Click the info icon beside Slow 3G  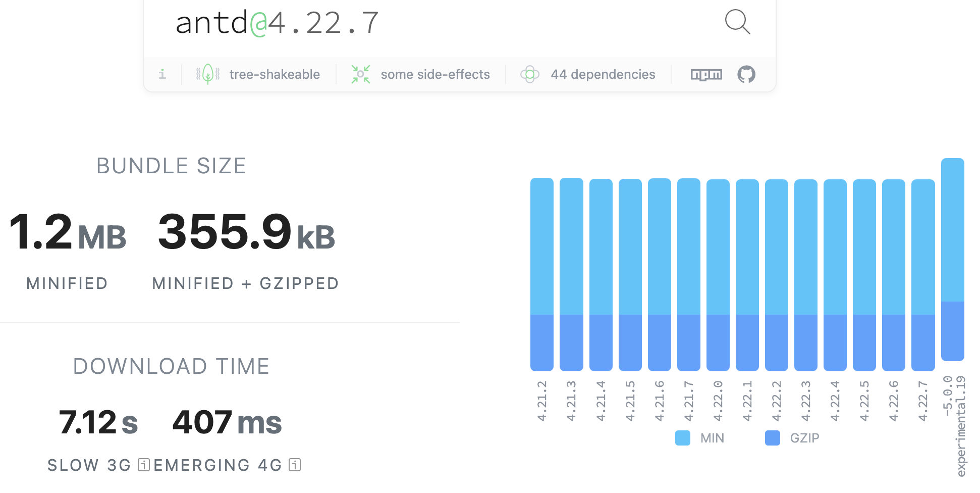(144, 465)
